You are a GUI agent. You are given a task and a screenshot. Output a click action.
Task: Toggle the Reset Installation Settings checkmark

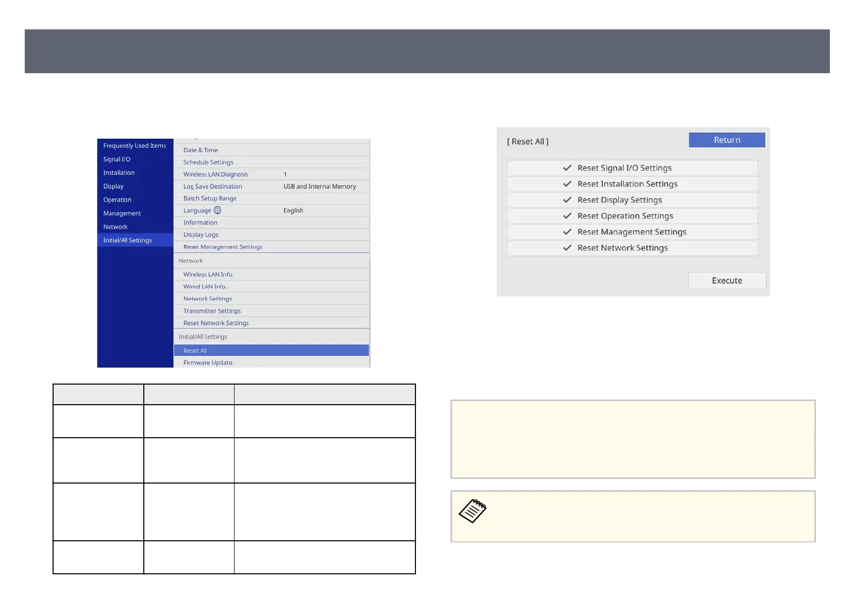tap(567, 184)
